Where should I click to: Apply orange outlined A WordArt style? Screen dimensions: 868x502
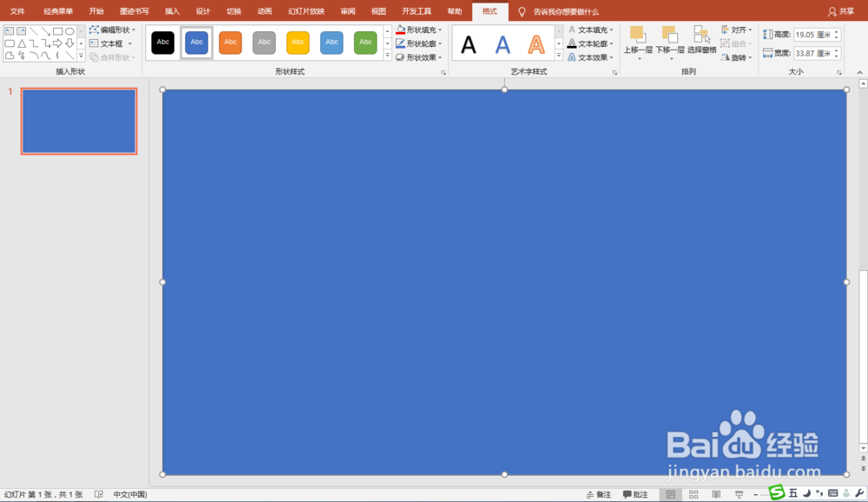pos(536,43)
